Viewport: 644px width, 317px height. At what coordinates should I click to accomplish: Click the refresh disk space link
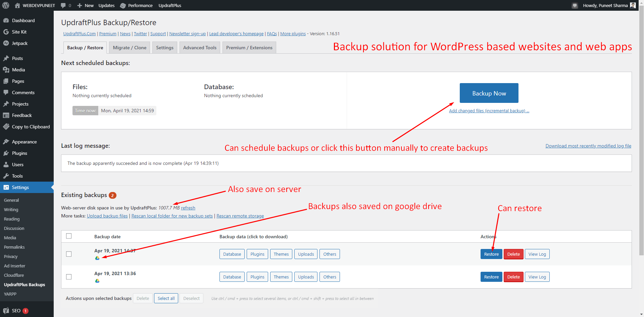pyautogui.click(x=188, y=208)
